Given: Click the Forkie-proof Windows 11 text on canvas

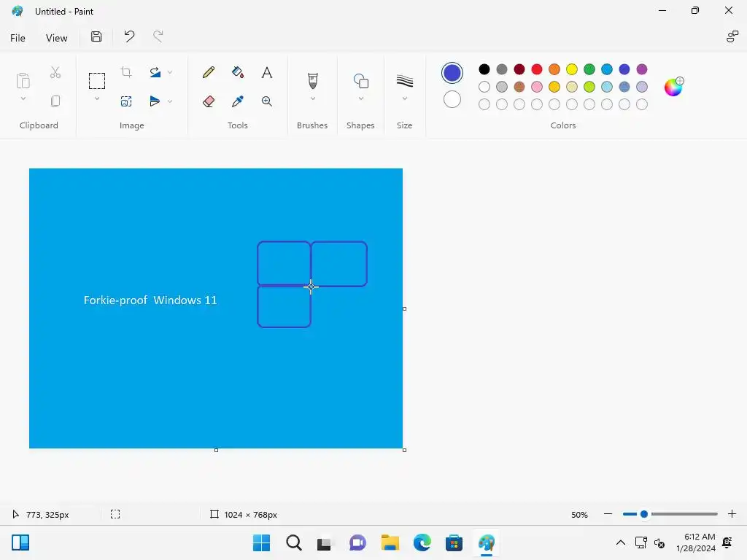Looking at the screenshot, I should tap(150, 300).
